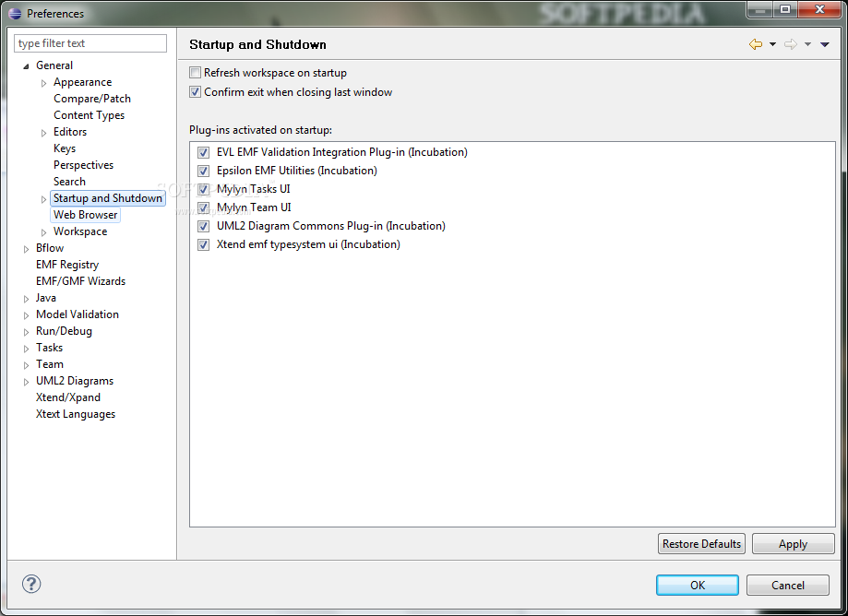Expand the Tasks node

tap(26, 349)
